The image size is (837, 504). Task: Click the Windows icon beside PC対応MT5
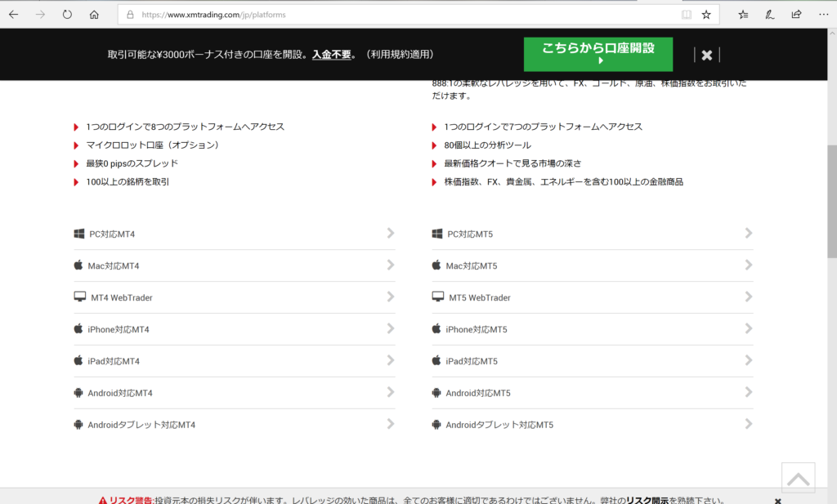[437, 234]
